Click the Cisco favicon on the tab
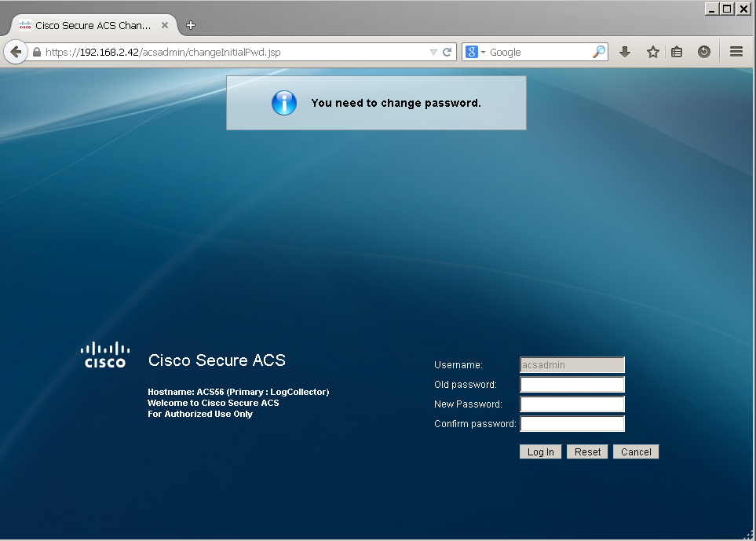This screenshot has width=756, height=541. pyautogui.click(x=25, y=25)
